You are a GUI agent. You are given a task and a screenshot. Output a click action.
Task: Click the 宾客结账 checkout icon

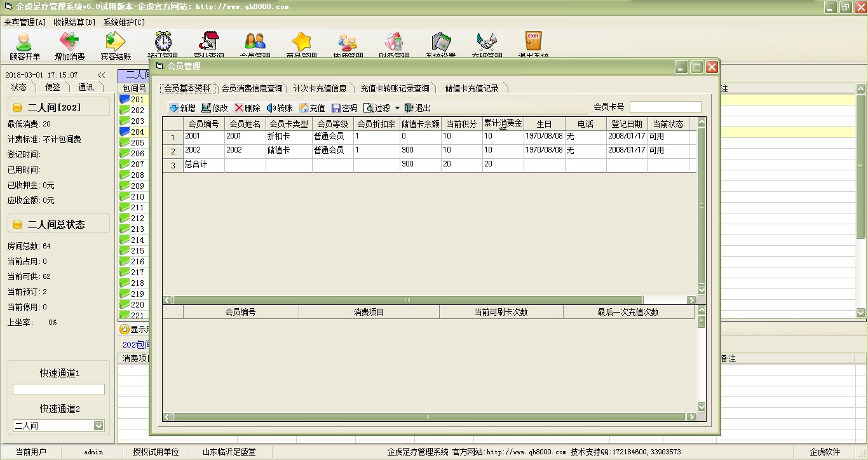(116, 45)
